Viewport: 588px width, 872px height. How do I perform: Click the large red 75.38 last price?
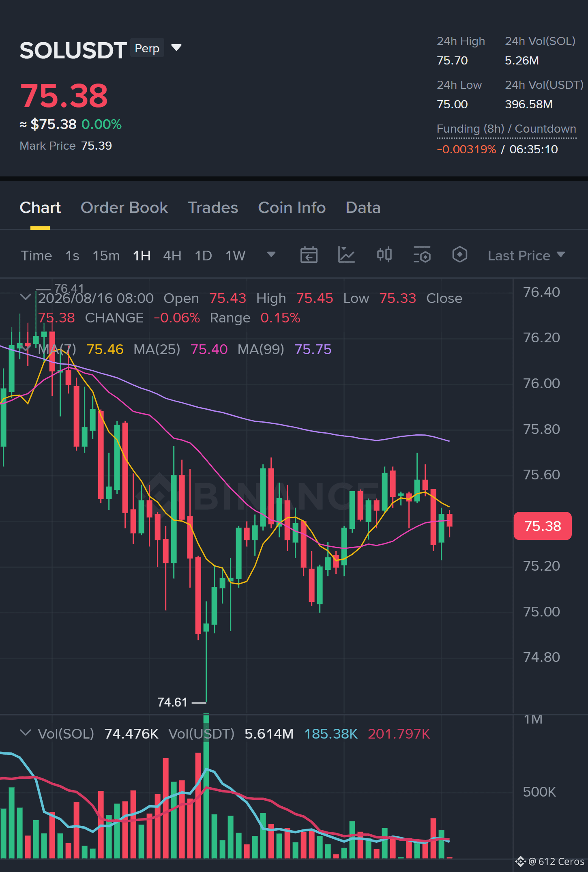pyautogui.click(x=64, y=96)
